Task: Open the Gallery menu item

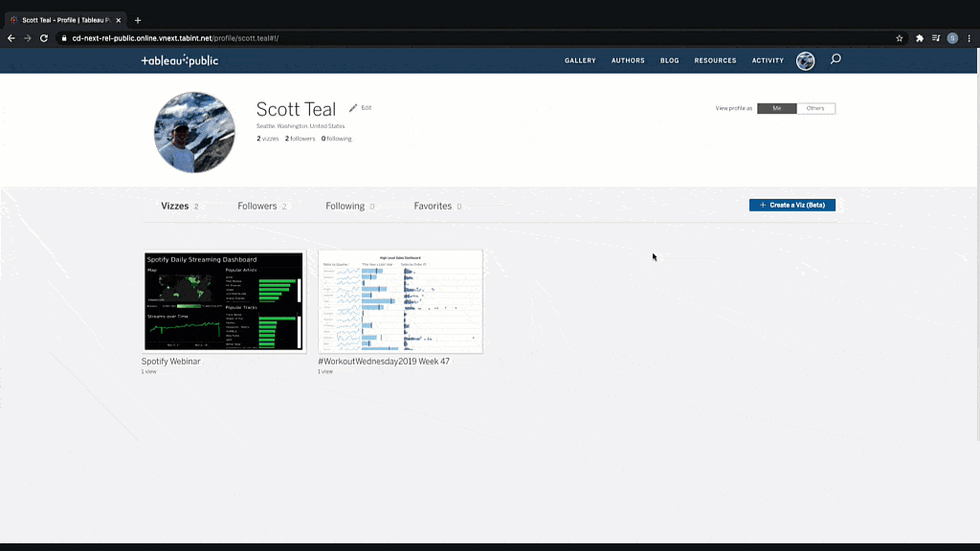Action: click(580, 60)
